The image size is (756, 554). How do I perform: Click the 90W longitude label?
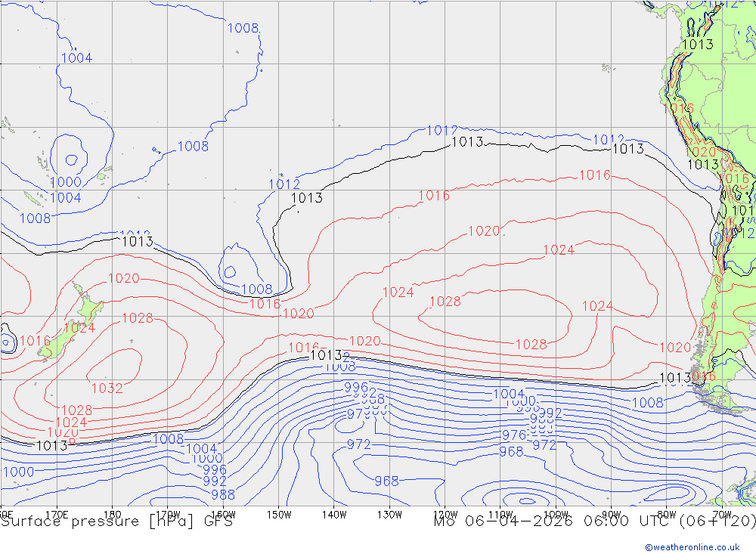point(612,515)
